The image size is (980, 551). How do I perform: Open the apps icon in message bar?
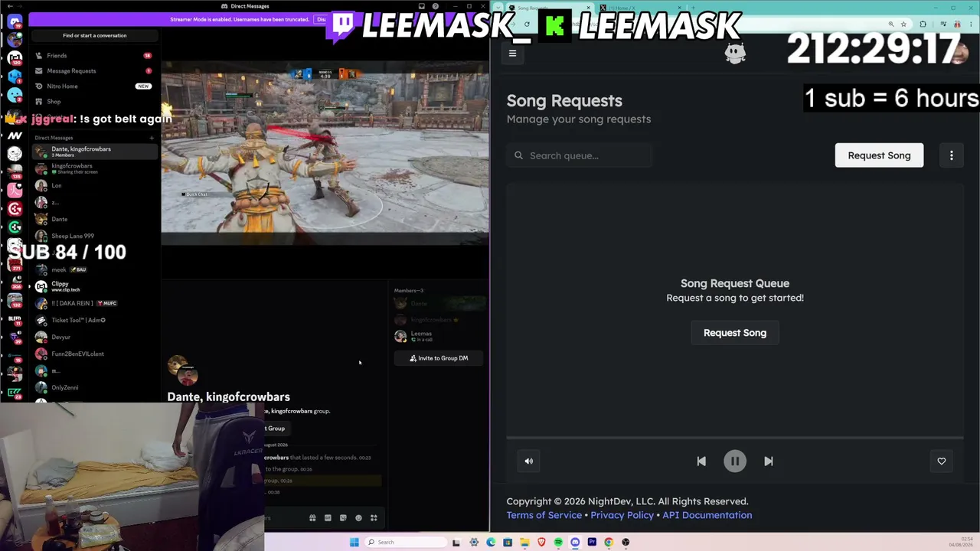click(374, 518)
